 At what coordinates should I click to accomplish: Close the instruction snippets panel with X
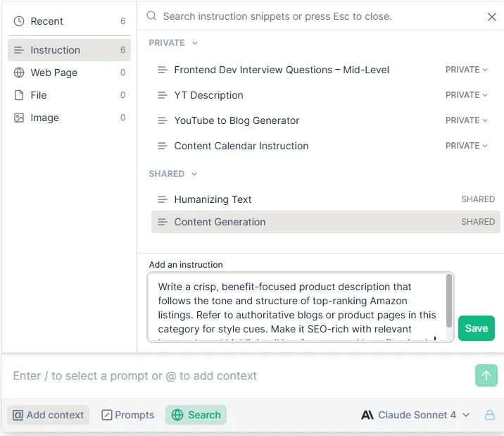[492, 17]
